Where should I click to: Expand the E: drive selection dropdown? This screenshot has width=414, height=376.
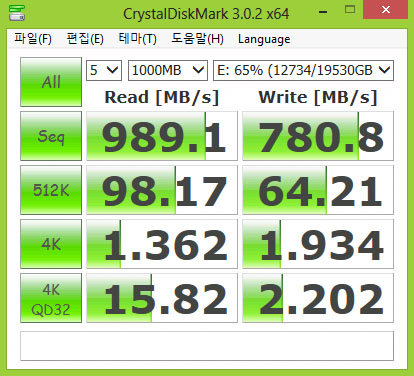pos(303,70)
